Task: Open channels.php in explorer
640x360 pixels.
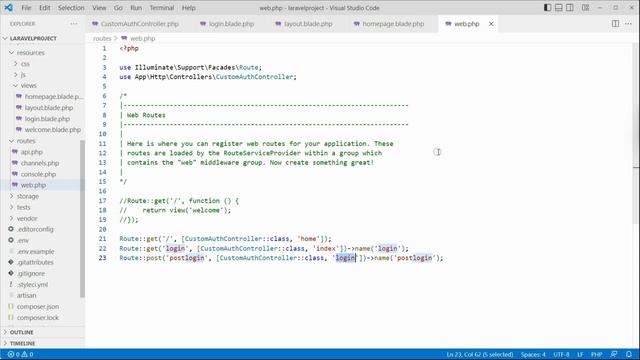Action: (x=40, y=163)
